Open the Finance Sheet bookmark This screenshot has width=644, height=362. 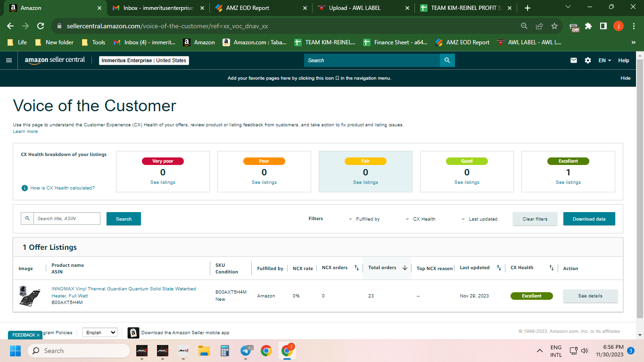coord(396,42)
